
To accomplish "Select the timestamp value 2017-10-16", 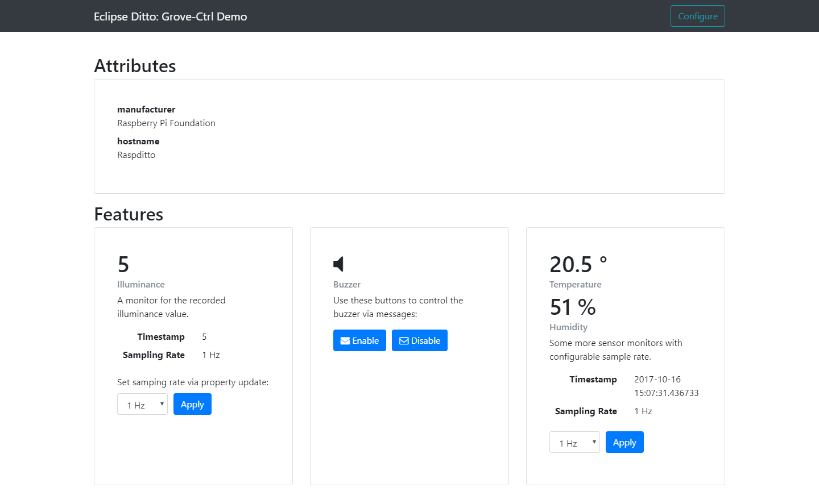I will 657,379.
